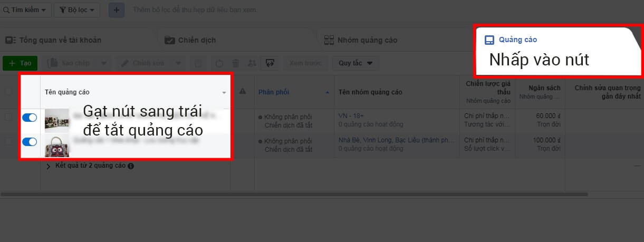Click the refresh/revert icon in toolbar
The width and height of the screenshot is (644, 242).
pyautogui.click(x=219, y=63)
